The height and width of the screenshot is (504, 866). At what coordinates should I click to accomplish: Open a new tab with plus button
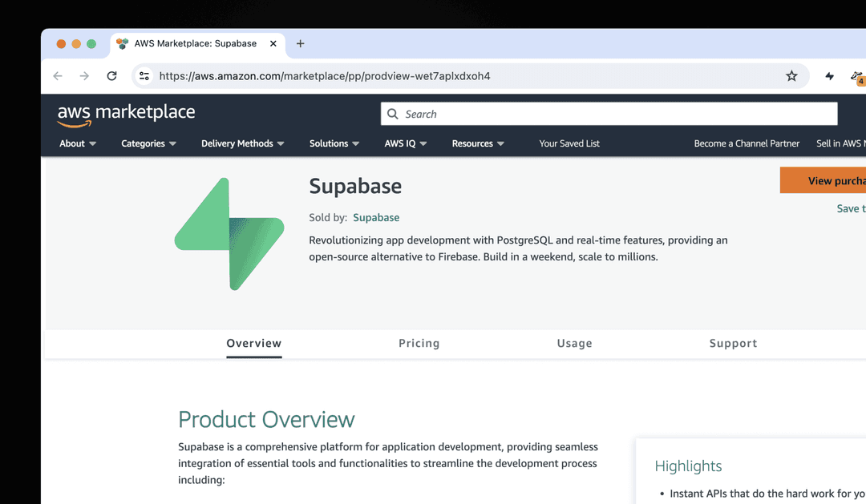[301, 43]
